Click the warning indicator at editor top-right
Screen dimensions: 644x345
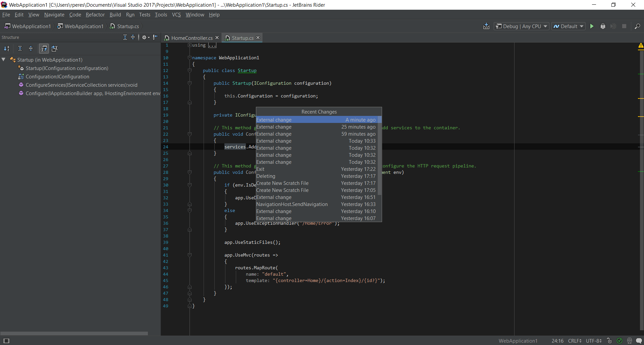[641, 46]
